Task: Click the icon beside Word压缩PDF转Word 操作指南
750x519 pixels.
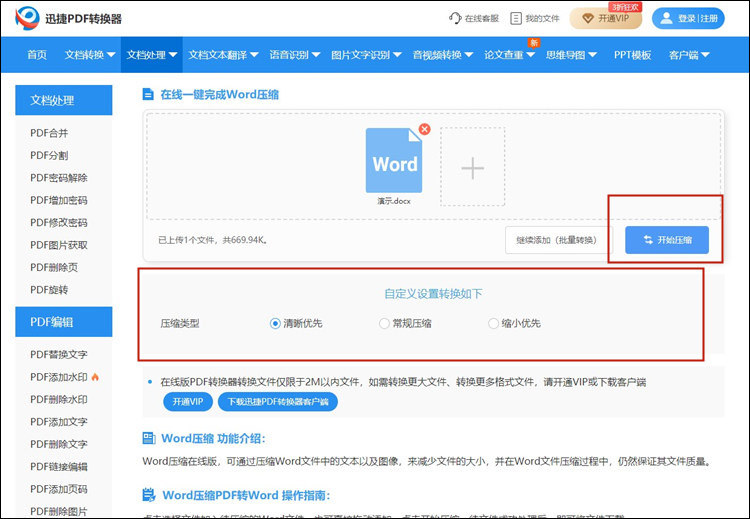Action: coord(149,495)
